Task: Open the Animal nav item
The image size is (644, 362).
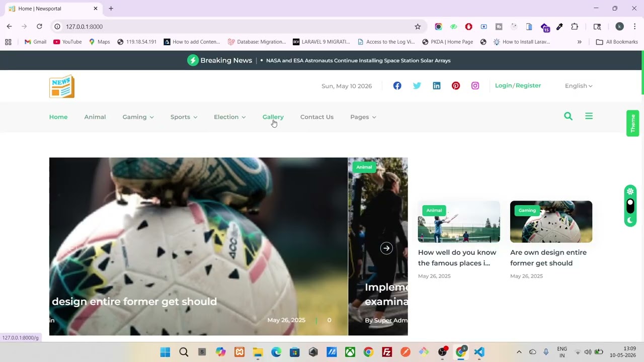Action: [x=95, y=117]
